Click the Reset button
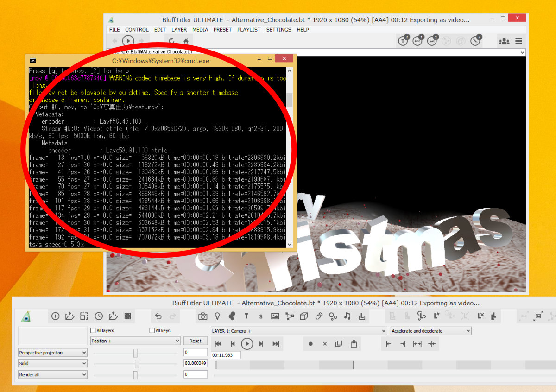The image size is (556, 392). coord(196,341)
